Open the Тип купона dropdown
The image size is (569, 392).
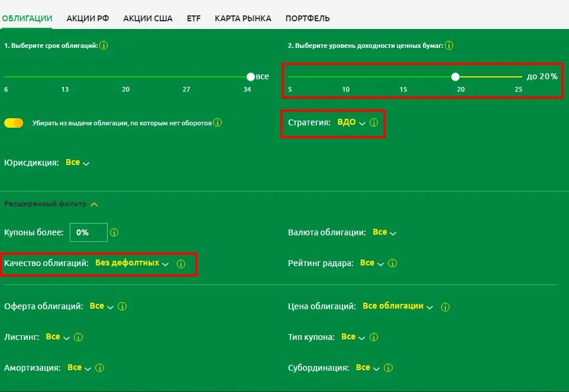coord(353,337)
